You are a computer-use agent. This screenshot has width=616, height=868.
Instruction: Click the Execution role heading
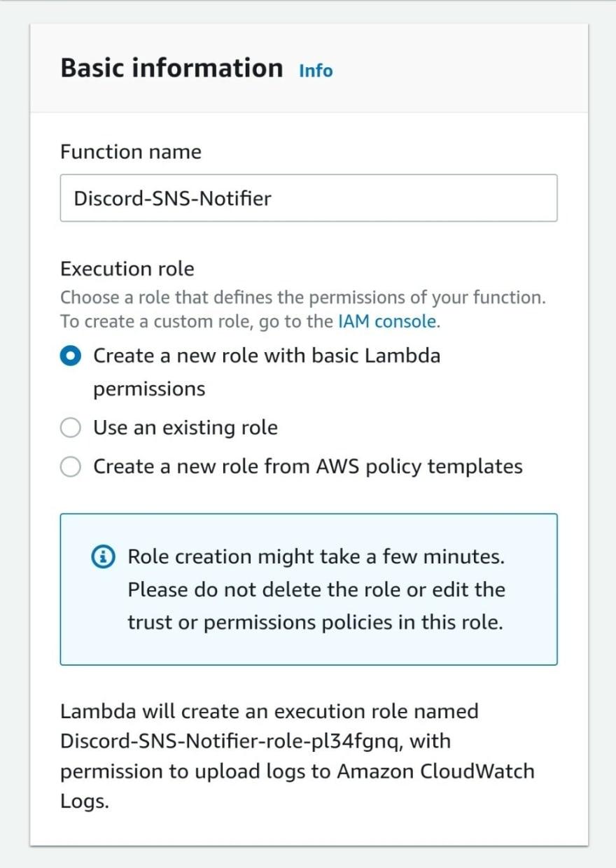click(127, 269)
